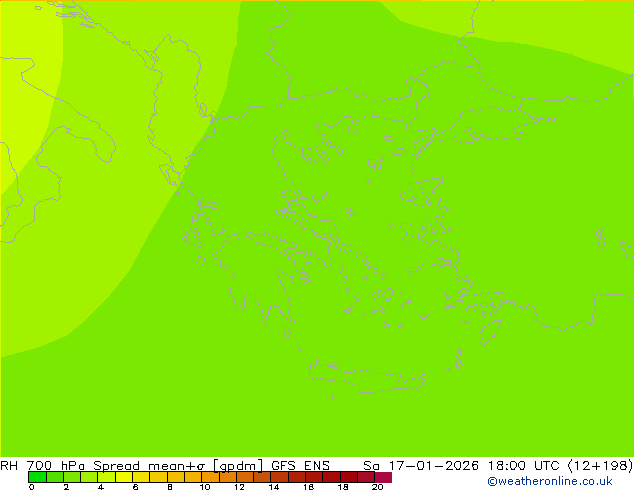
Task: Click the bright green legend swatch starting at 0
Action: [37, 477]
